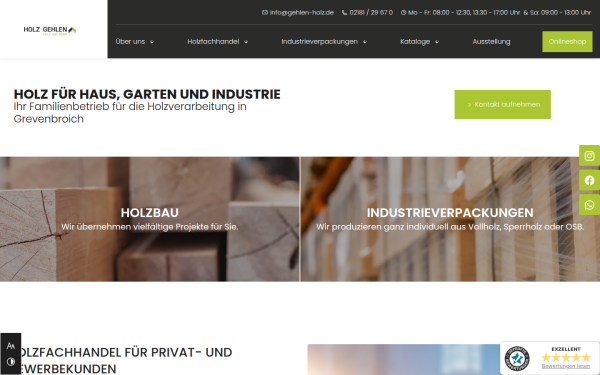Expand the Industrieverpackungen dropdown arrow
The height and width of the screenshot is (375, 600).
365,42
